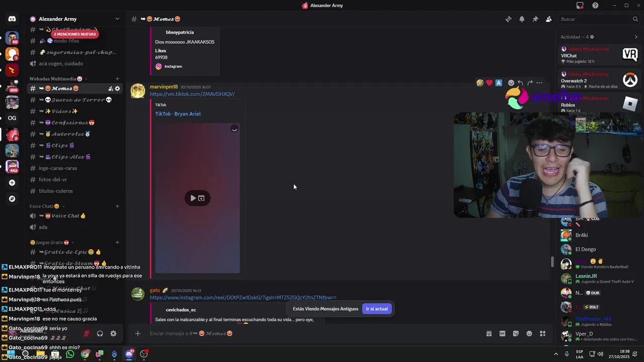Show pinned messages pin icon
Screen dimensions: 644x362
click(x=535, y=19)
